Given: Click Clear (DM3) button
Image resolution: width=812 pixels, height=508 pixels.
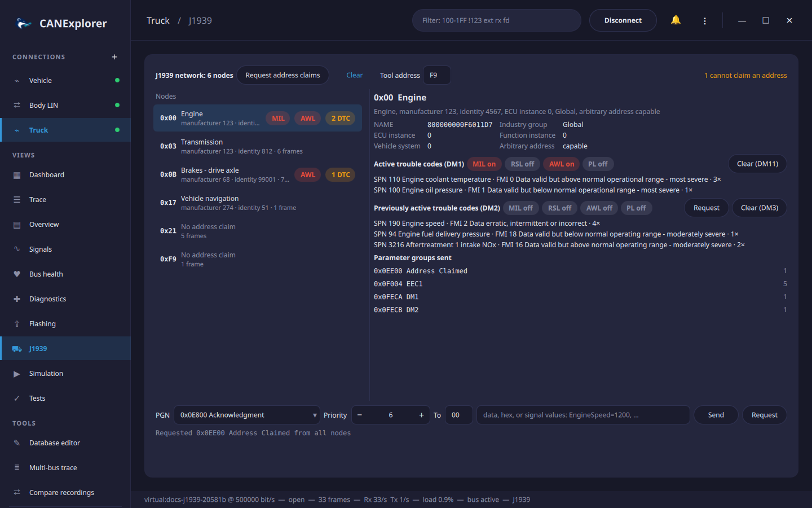Looking at the screenshot, I should (x=760, y=208).
